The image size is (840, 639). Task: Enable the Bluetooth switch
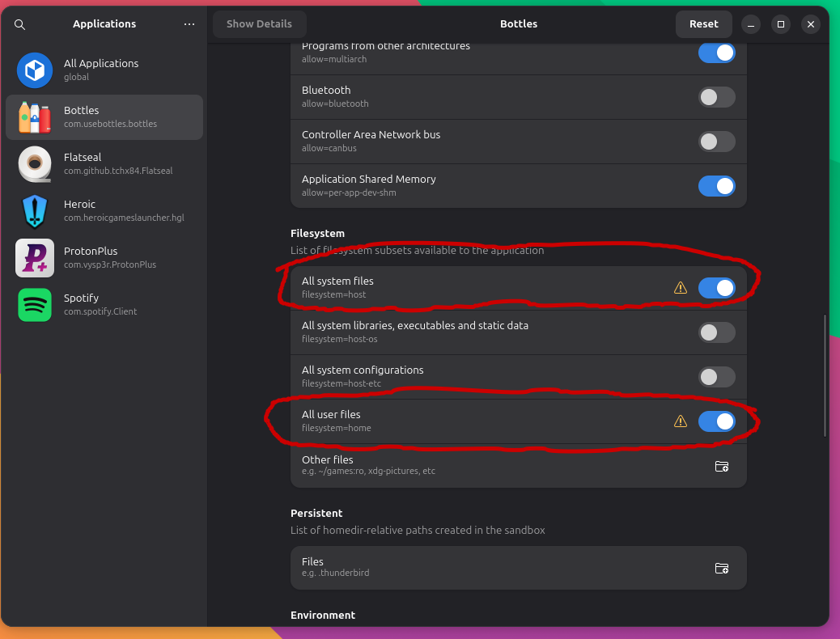(717, 97)
